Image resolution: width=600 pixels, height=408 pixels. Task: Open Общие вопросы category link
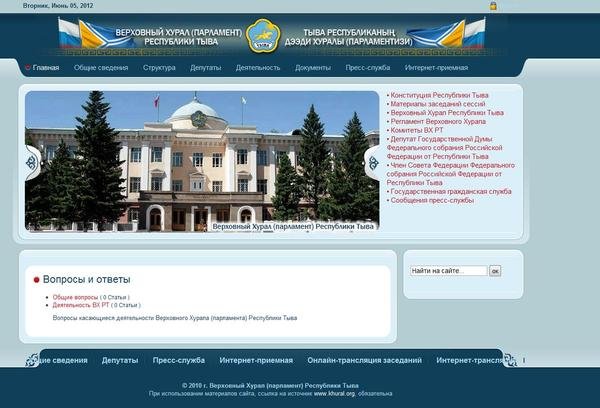tap(75, 297)
